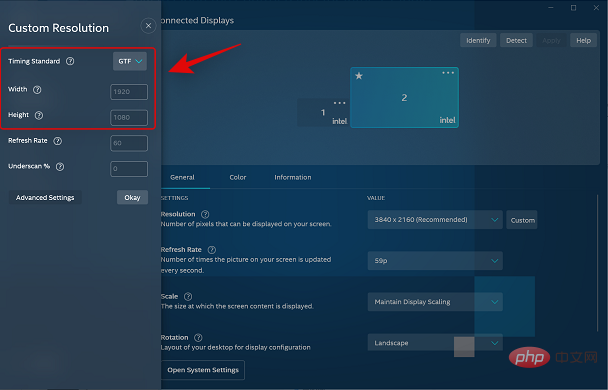Screen dimensions: 608x390
Task: Switch to the Information tab
Action: pos(293,177)
